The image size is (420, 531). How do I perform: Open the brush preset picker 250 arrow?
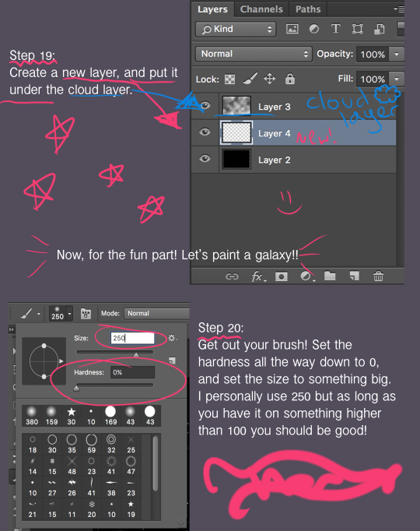click(x=70, y=314)
